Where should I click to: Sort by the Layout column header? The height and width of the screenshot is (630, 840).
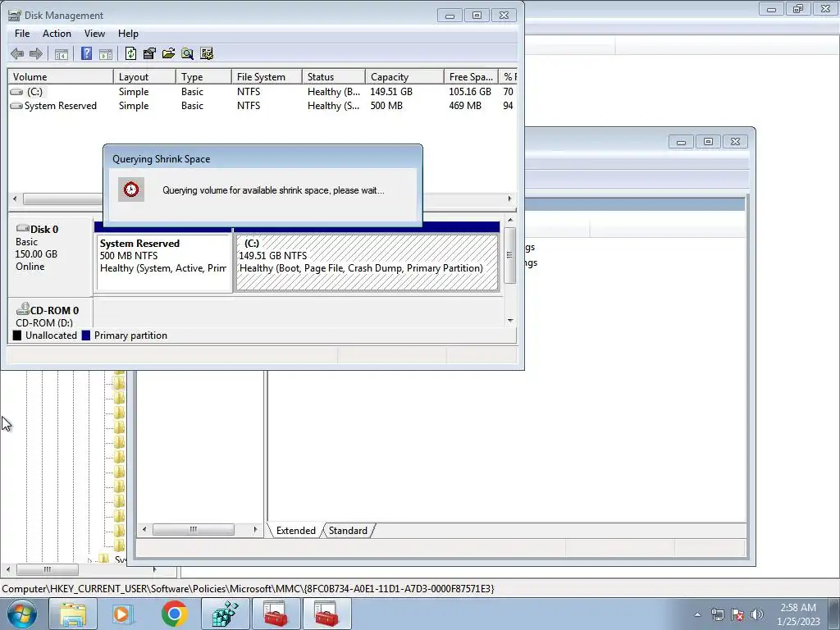click(x=144, y=76)
